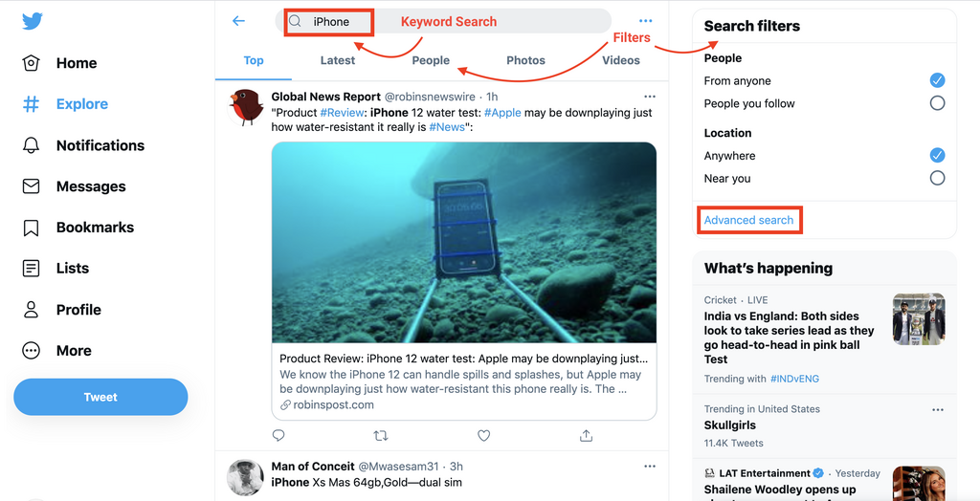The image size is (980, 501).
Task: Select the 'From anyone' people filter
Action: coord(937,80)
